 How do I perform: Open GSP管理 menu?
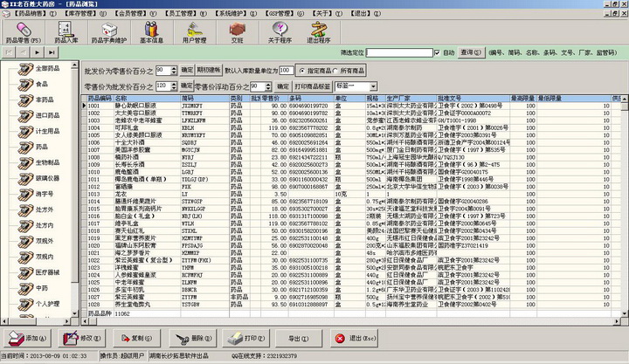284,13
